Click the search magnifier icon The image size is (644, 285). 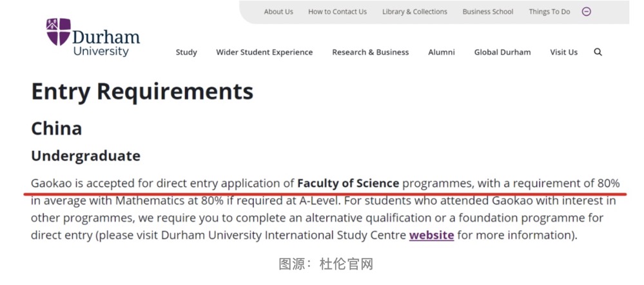click(x=598, y=52)
